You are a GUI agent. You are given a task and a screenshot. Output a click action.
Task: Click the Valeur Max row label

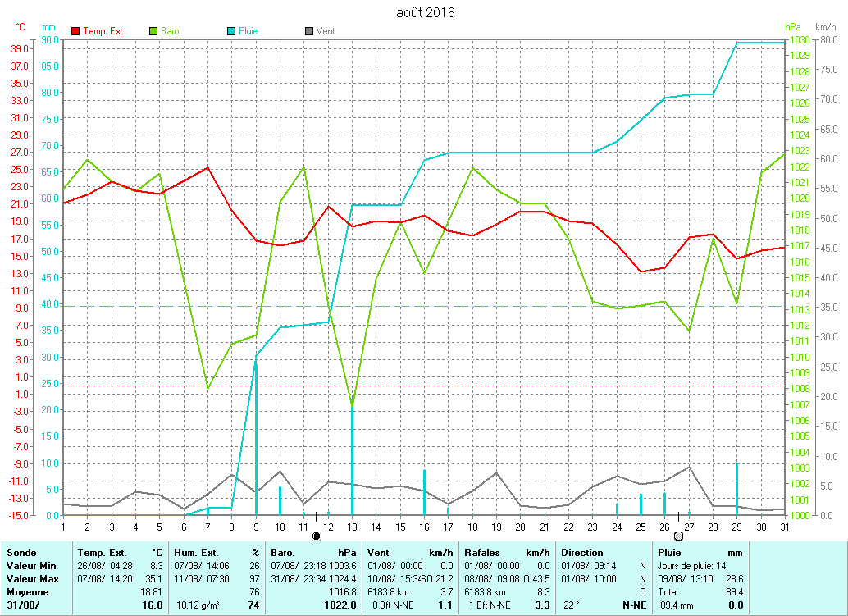(x=31, y=579)
